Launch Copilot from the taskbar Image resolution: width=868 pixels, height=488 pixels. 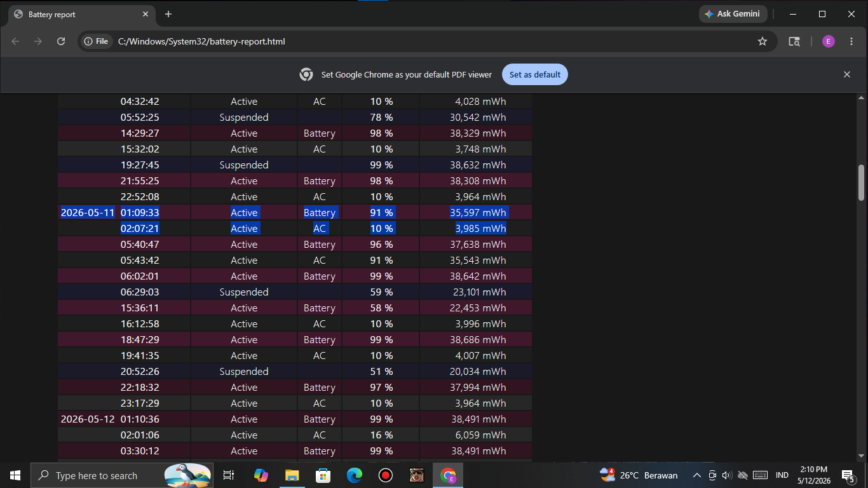[261, 475]
